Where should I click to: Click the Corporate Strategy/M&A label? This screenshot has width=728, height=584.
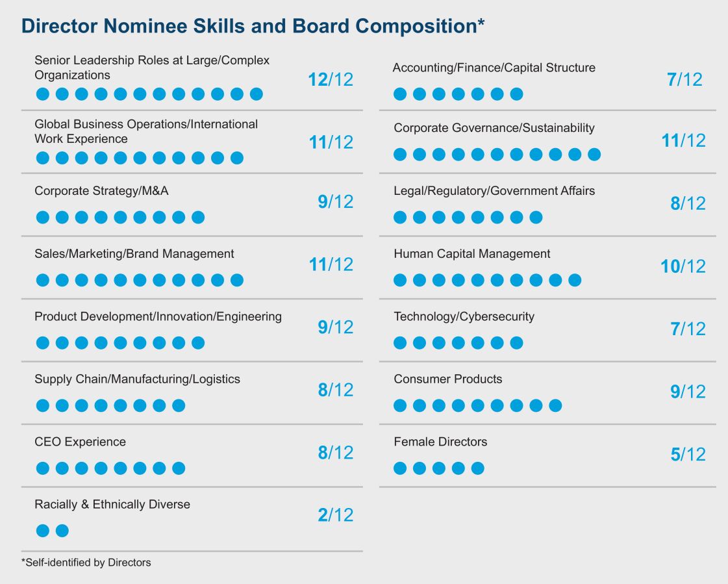pyautogui.click(x=101, y=191)
